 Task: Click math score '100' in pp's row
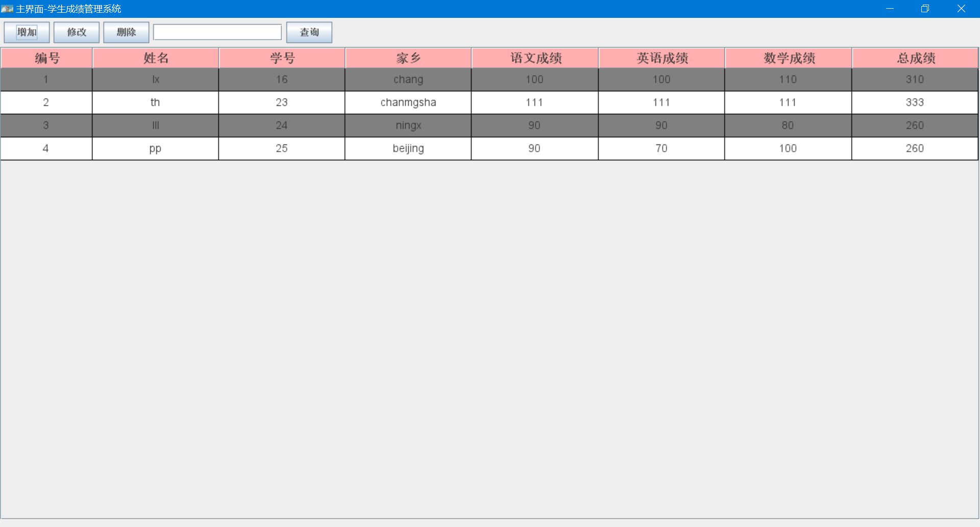point(788,149)
